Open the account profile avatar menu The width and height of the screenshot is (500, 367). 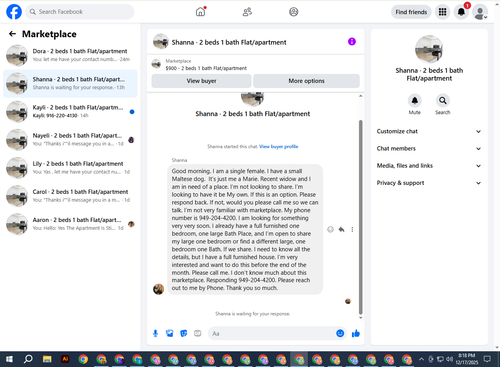tap(480, 12)
